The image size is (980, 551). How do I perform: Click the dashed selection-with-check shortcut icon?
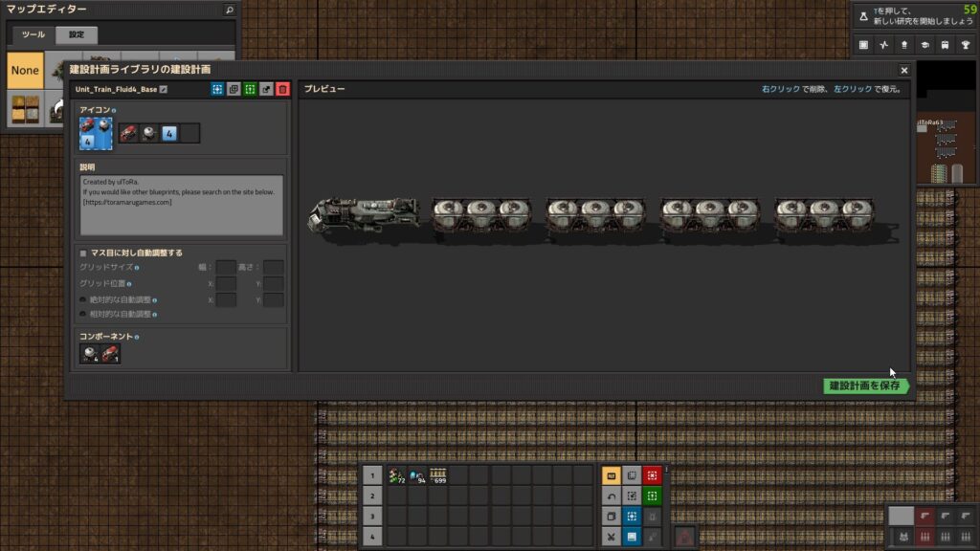tap(632, 496)
